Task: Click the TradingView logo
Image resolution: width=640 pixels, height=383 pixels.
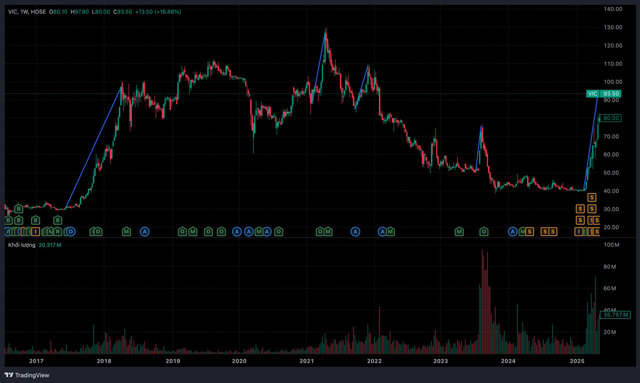Action: (27, 375)
